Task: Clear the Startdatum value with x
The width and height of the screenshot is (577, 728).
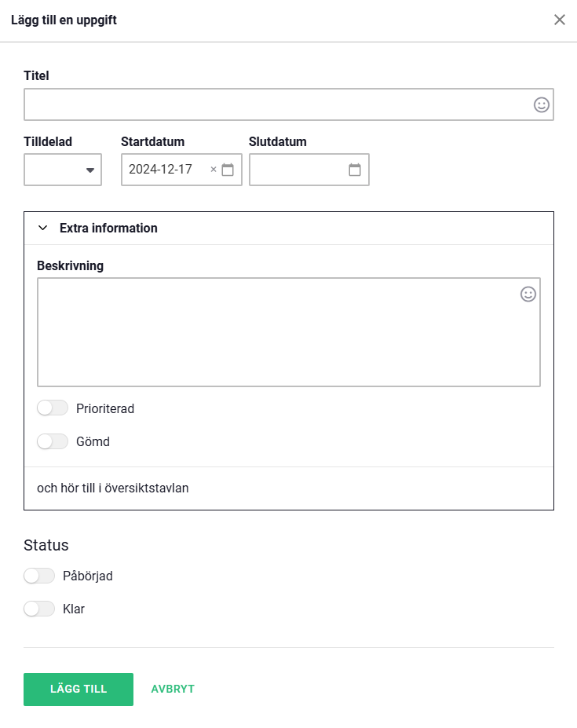Action: (x=214, y=170)
